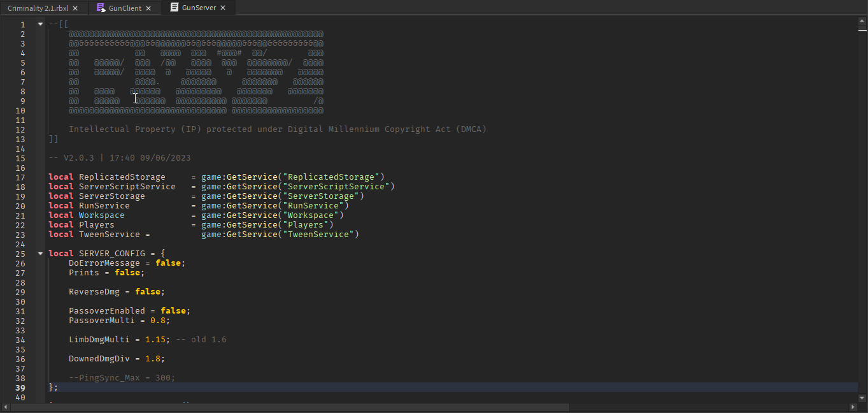Click line number 17 in the gutter

[22, 177]
